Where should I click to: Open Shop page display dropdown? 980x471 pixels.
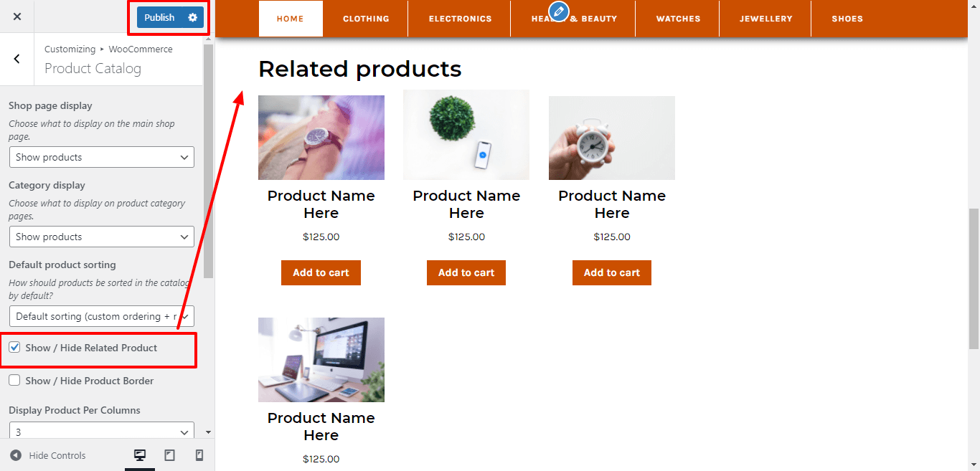coord(102,157)
